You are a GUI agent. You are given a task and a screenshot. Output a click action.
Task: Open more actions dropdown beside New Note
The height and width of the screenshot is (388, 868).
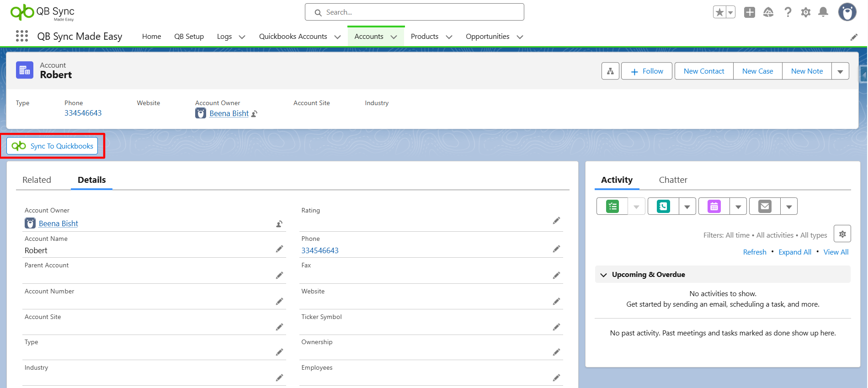click(840, 71)
